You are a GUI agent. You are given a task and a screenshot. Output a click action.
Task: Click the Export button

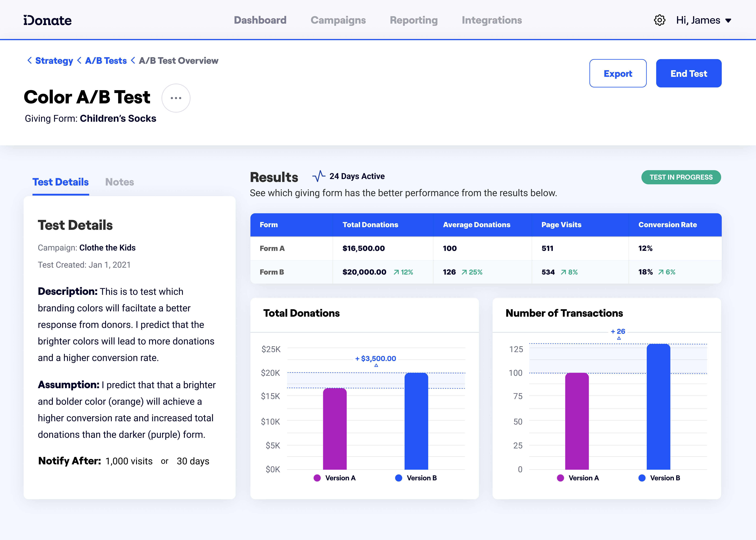coord(617,74)
